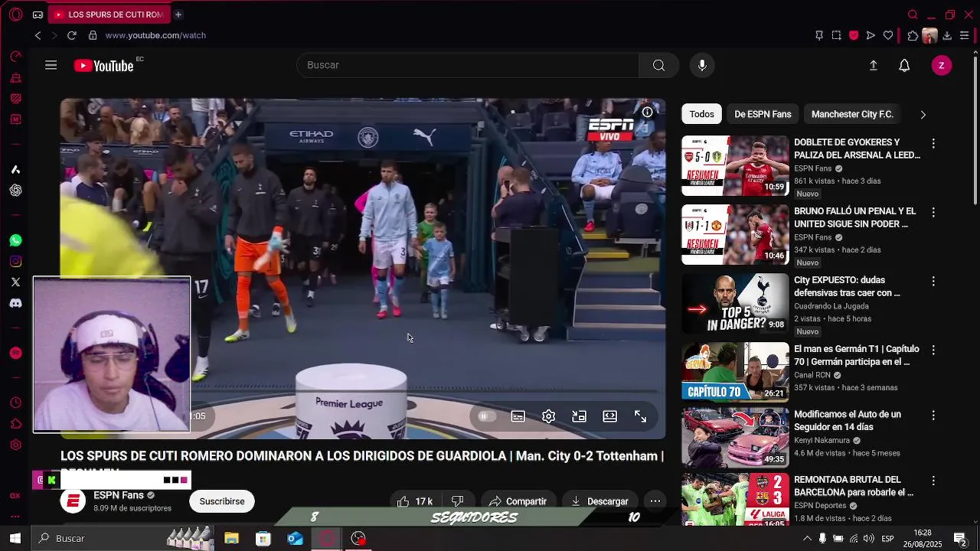This screenshot has height=551, width=980.
Task: Focus the YouTube Buscar search field
Action: point(468,65)
